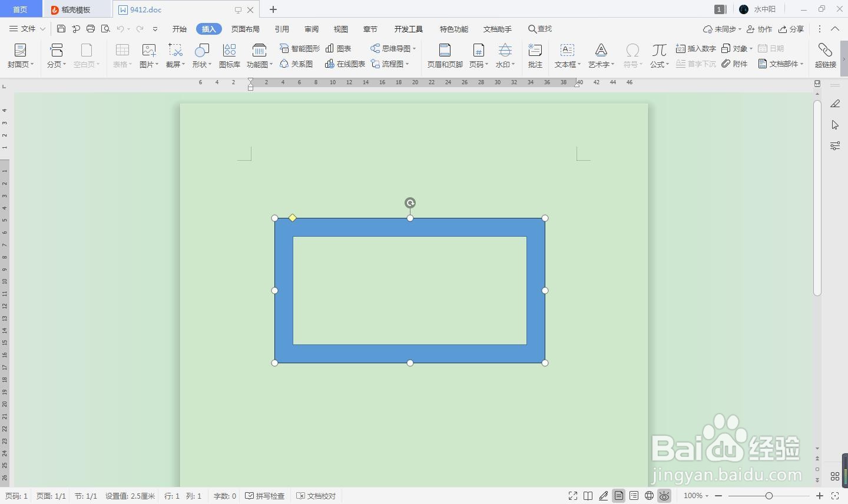Toggle Document Proofreading (文档校对)
This screenshot has width=848, height=504.
pyautogui.click(x=316, y=496)
